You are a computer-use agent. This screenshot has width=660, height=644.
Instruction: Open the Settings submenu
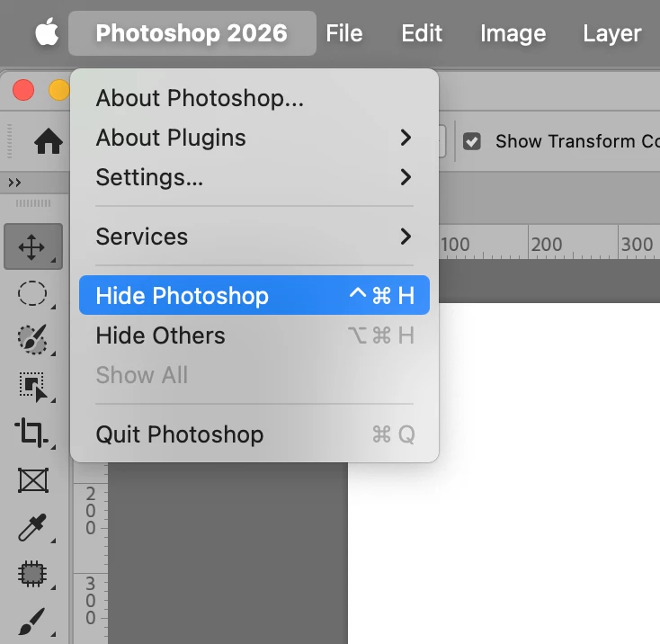pyautogui.click(x=254, y=177)
